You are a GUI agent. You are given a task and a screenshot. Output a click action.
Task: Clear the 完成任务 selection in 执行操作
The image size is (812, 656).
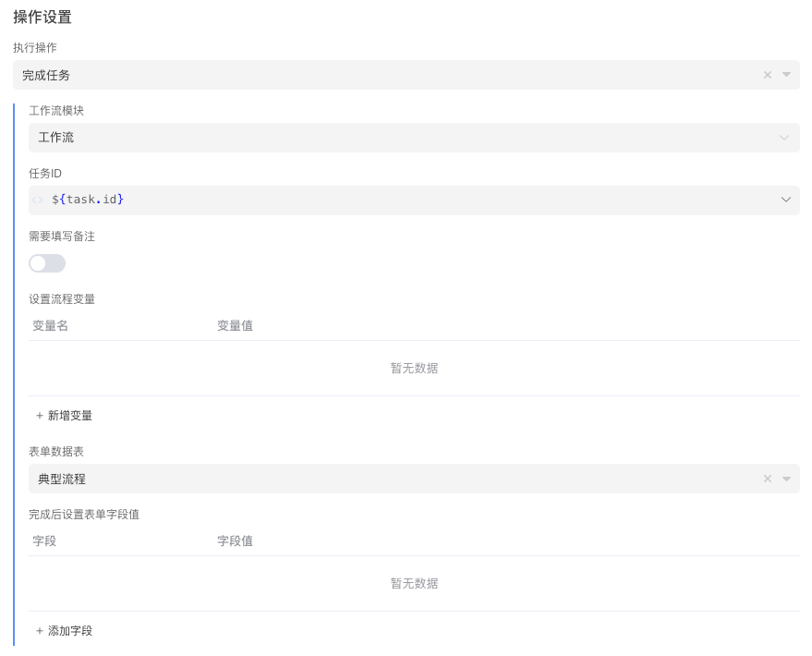point(767,75)
